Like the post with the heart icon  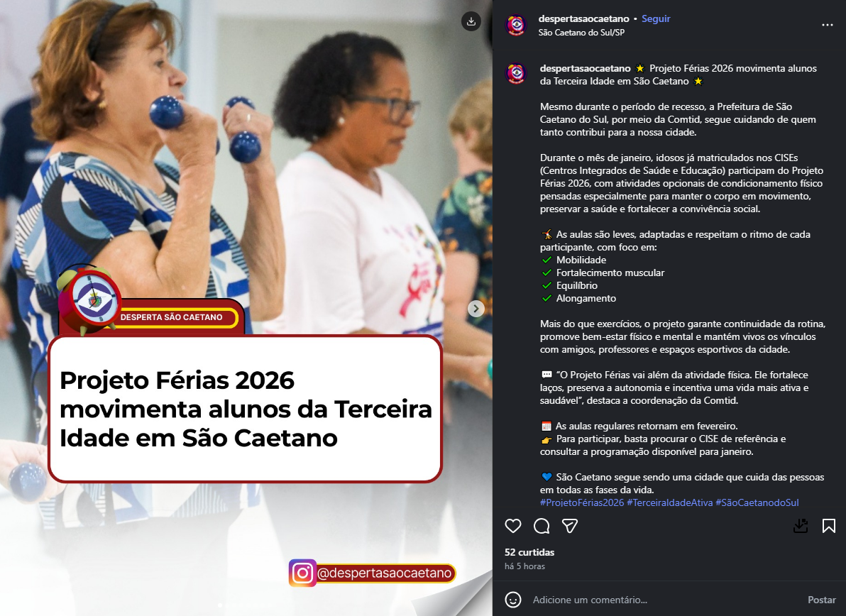513,526
